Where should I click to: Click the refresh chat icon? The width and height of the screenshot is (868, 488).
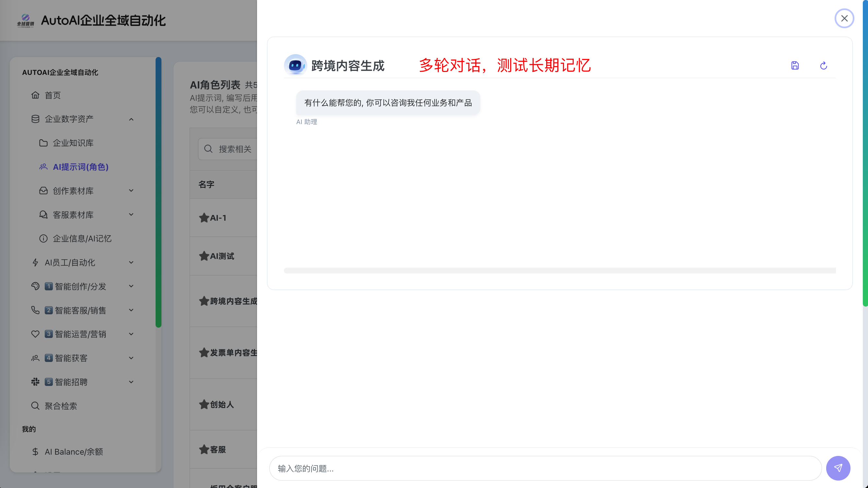(823, 65)
